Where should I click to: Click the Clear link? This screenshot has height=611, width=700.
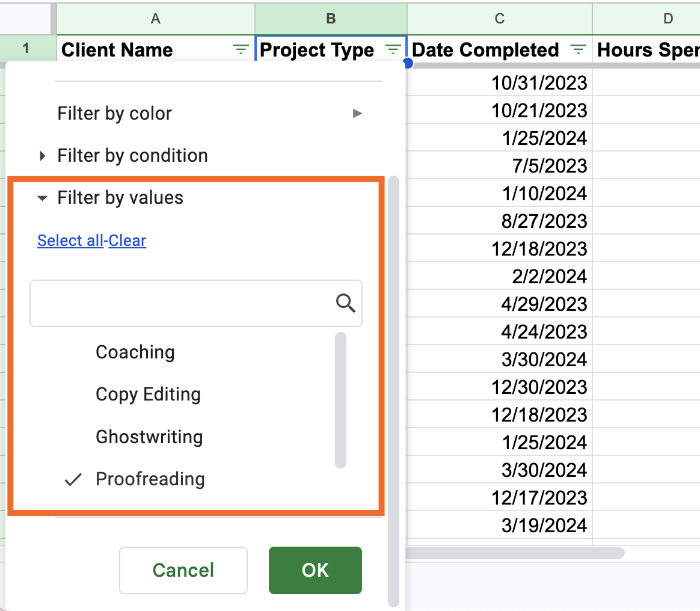(x=127, y=241)
